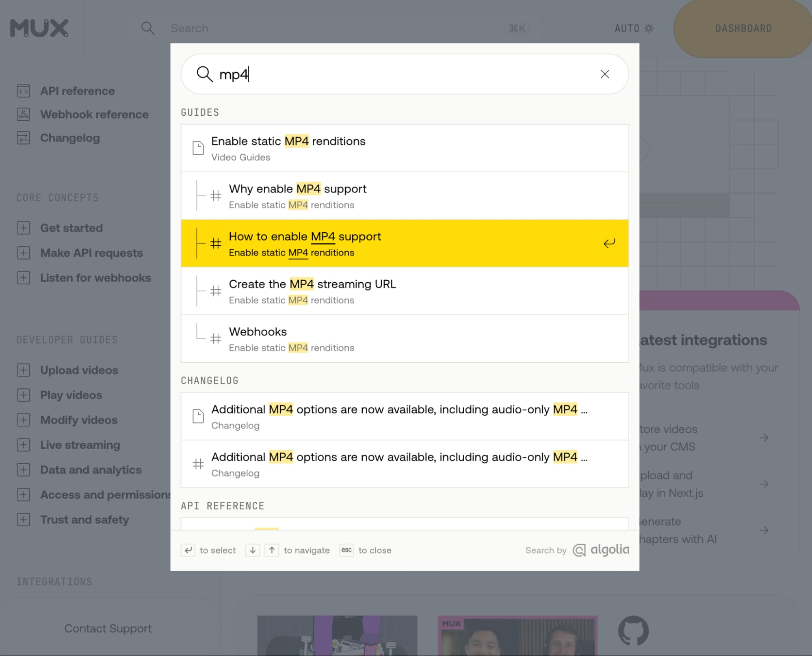Expand the Make API requests section
The image size is (812, 656).
[x=24, y=253]
